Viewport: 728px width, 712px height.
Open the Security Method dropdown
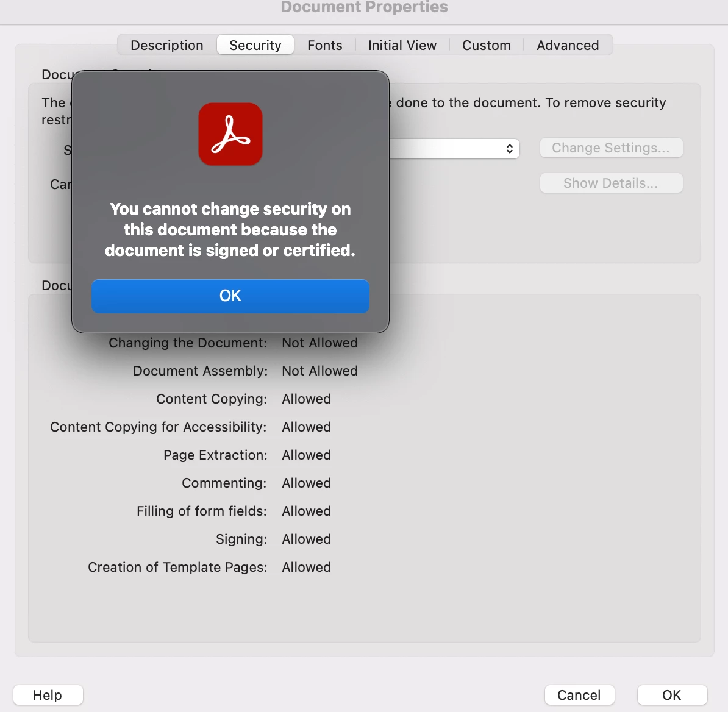[454, 149]
